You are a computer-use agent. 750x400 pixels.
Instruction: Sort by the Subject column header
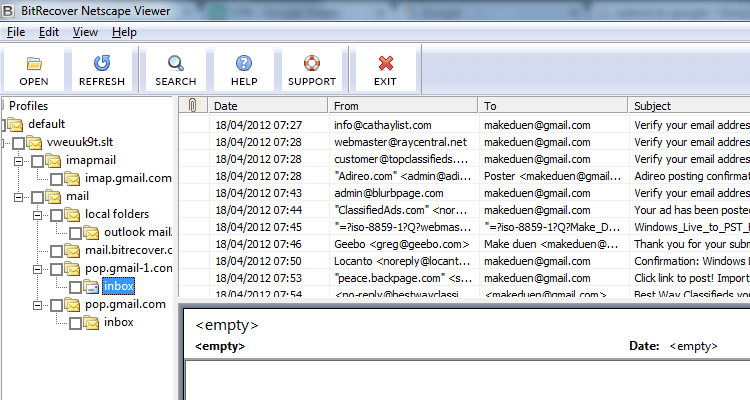[689, 106]
